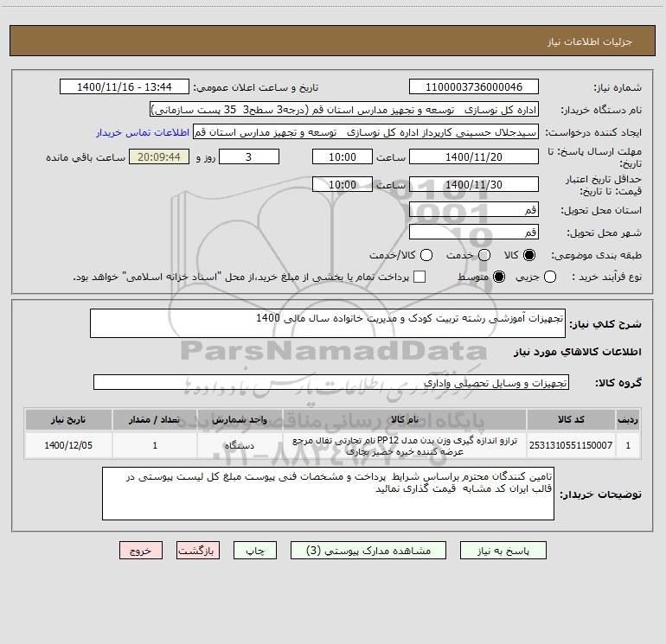Viewport: 666px width, 644px height.
Task: Toggle اسناد خزانه اسلامی payment checkbox
Action: tap(419, 277)
